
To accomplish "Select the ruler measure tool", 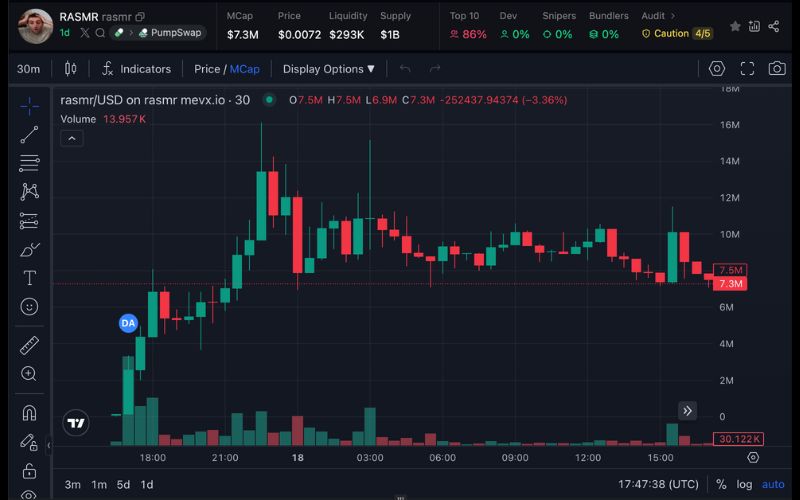I will (x=30, y=345).
